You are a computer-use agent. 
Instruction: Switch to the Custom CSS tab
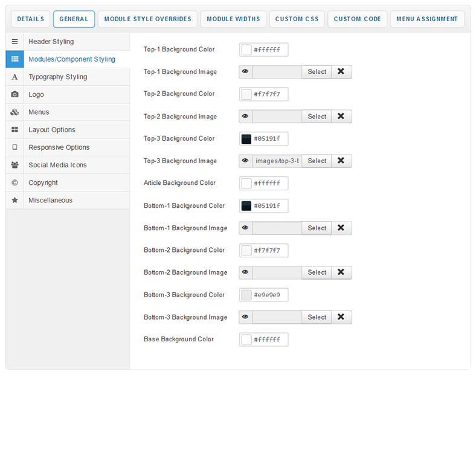[297, 19]
